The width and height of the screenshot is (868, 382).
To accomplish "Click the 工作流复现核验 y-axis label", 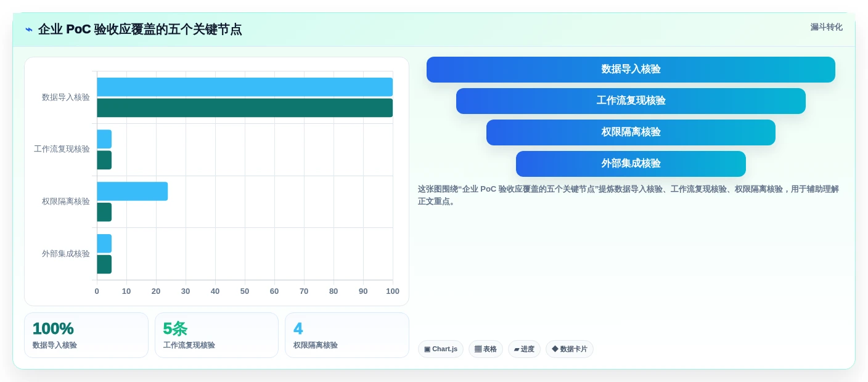I will point(62,149).
